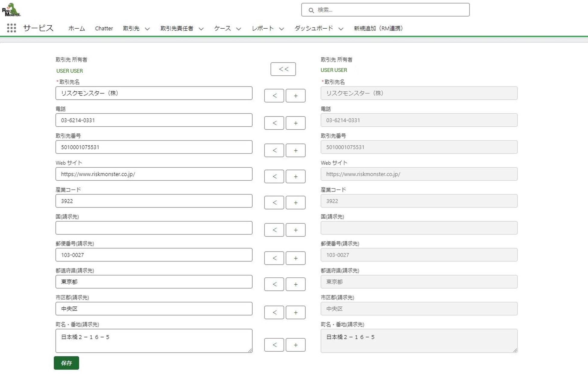Open the Chatter tab
The image size is (588, 376).
tap(104, 28)
